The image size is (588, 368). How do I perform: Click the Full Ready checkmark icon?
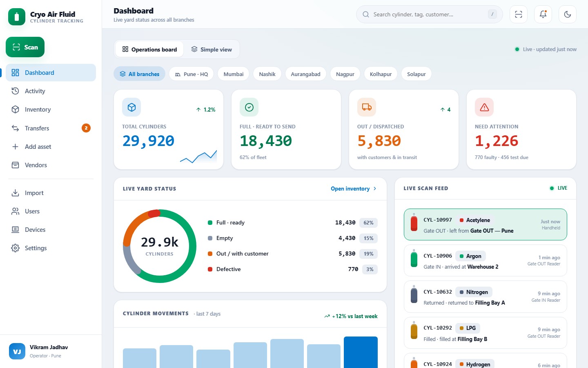249,107
